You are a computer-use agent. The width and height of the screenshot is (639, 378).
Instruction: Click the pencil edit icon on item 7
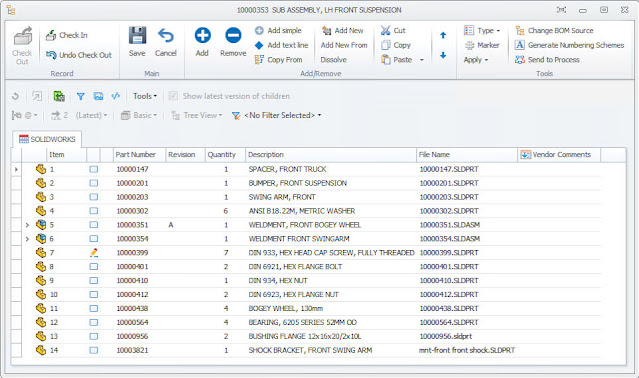point(94,253)
